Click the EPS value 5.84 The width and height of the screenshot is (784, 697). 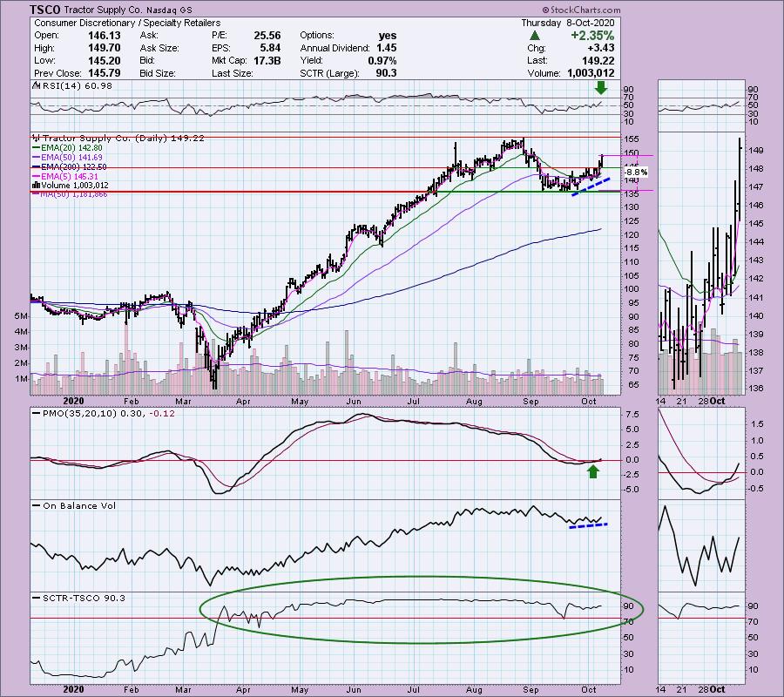coord(271,48)
